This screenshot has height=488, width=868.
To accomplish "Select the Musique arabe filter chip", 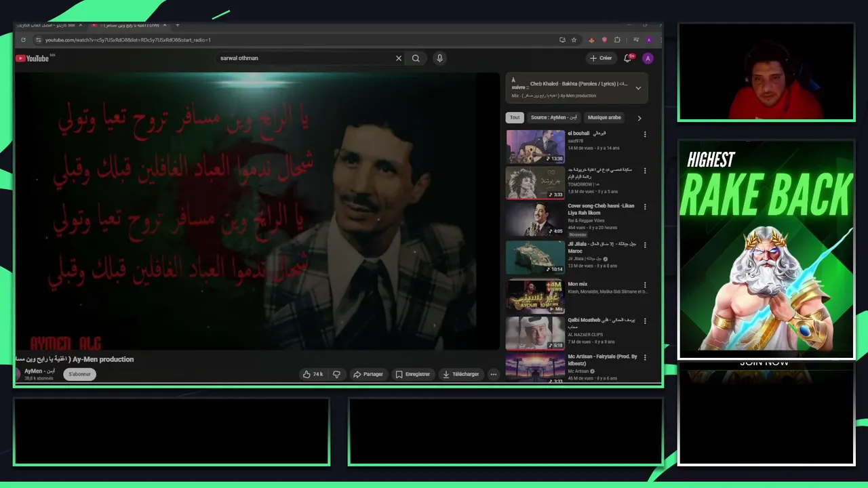I will click(604, 117).
